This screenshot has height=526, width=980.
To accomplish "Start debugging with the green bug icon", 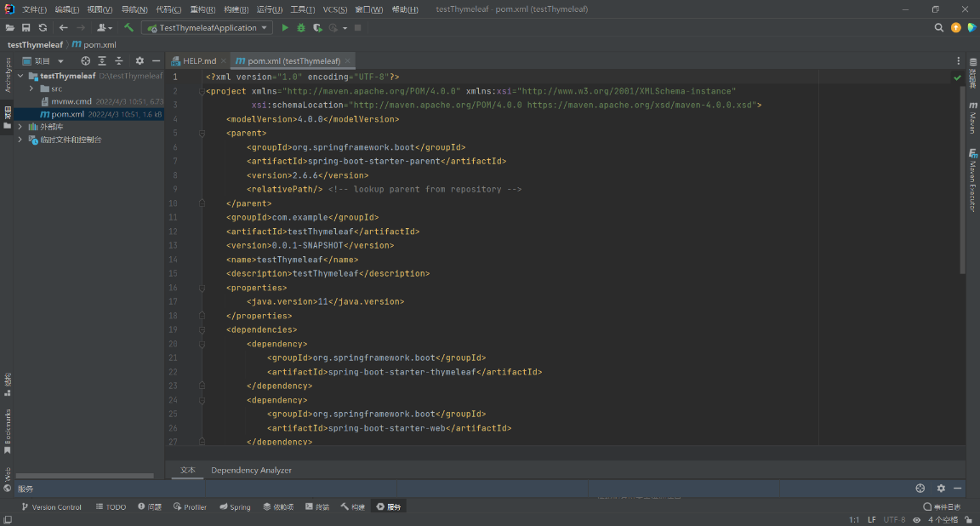I will point(301,27).
